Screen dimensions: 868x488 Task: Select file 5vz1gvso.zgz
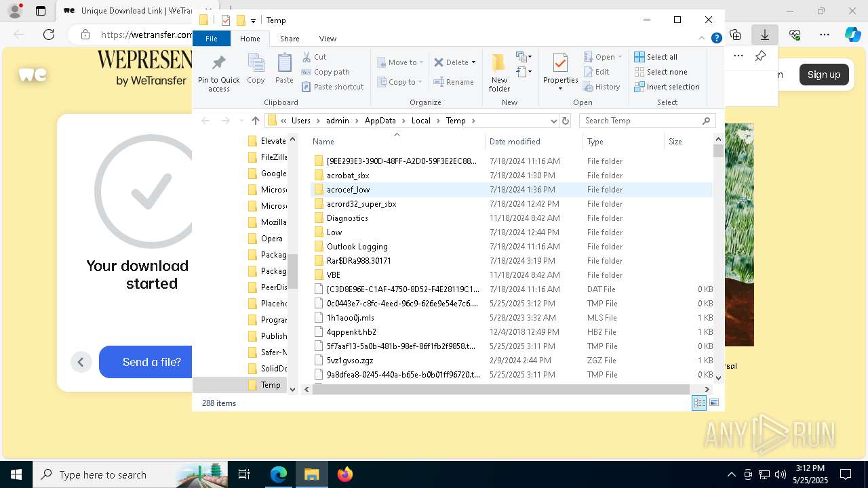tap(350, 361)
